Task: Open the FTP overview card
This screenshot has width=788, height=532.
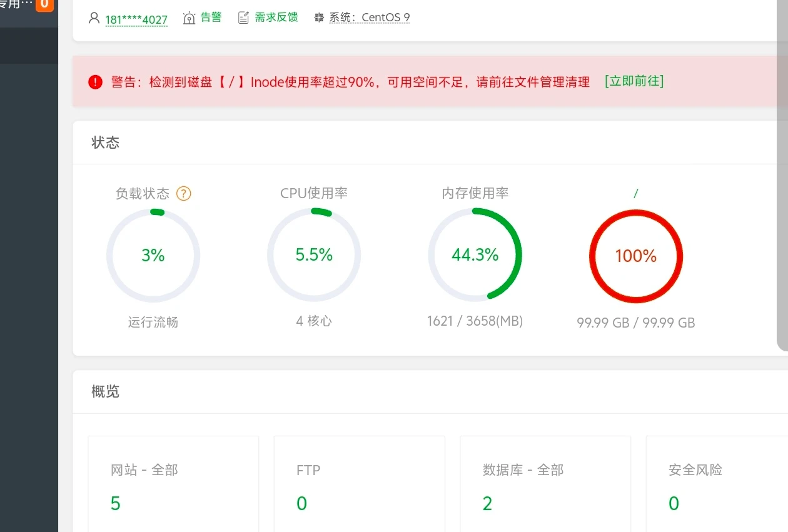Action: pos(359,483)
